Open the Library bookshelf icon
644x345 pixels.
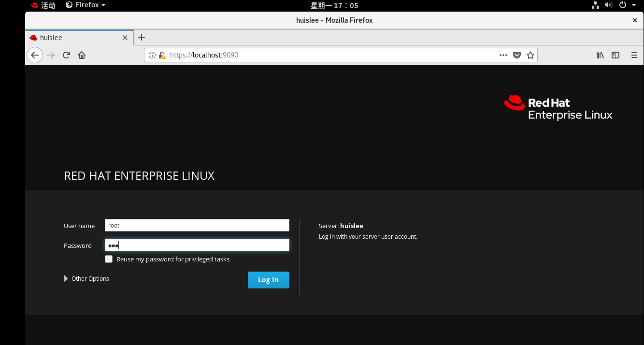pyautogui.click(x=600, y=55)
